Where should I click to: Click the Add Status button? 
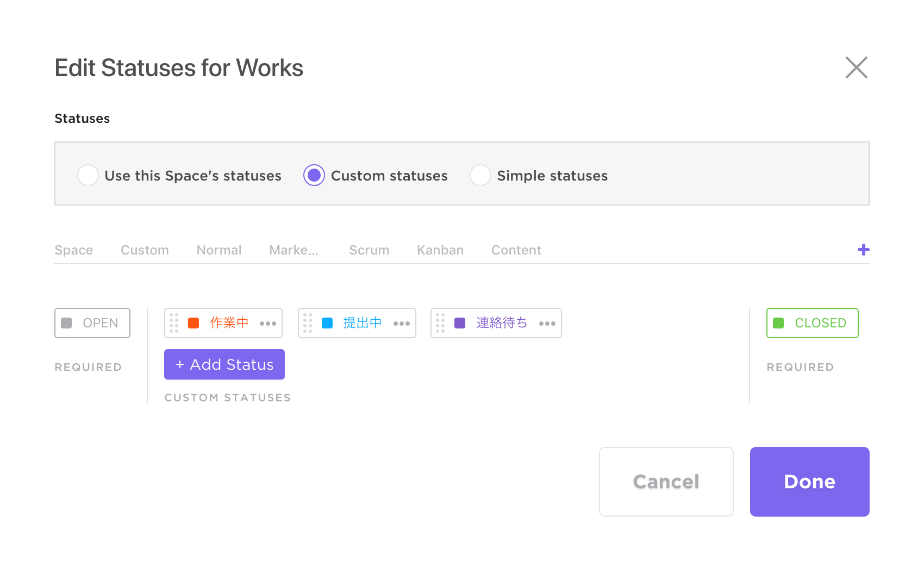224,364
